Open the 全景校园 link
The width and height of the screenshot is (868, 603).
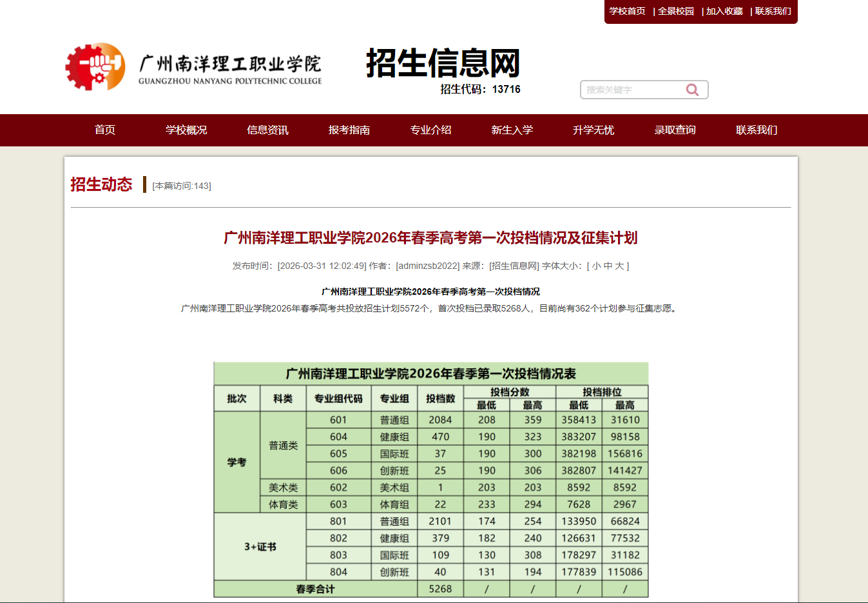pyautogui.click(x=676, y=11)
